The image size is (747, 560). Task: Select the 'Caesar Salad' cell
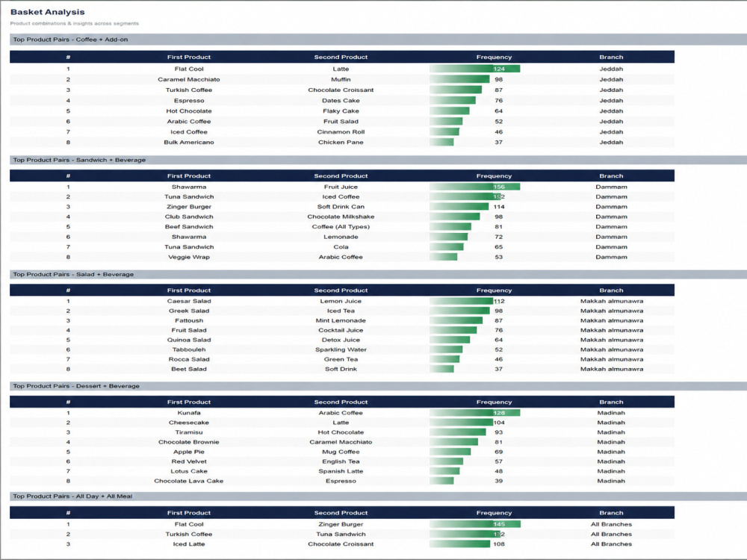coord(189,302)
